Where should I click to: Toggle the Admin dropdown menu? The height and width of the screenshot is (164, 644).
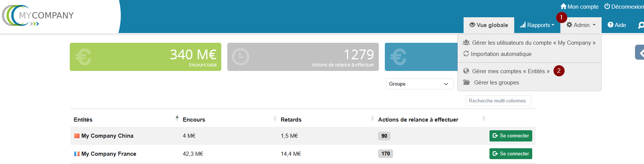pyautogui.click(x=581, y=25)
